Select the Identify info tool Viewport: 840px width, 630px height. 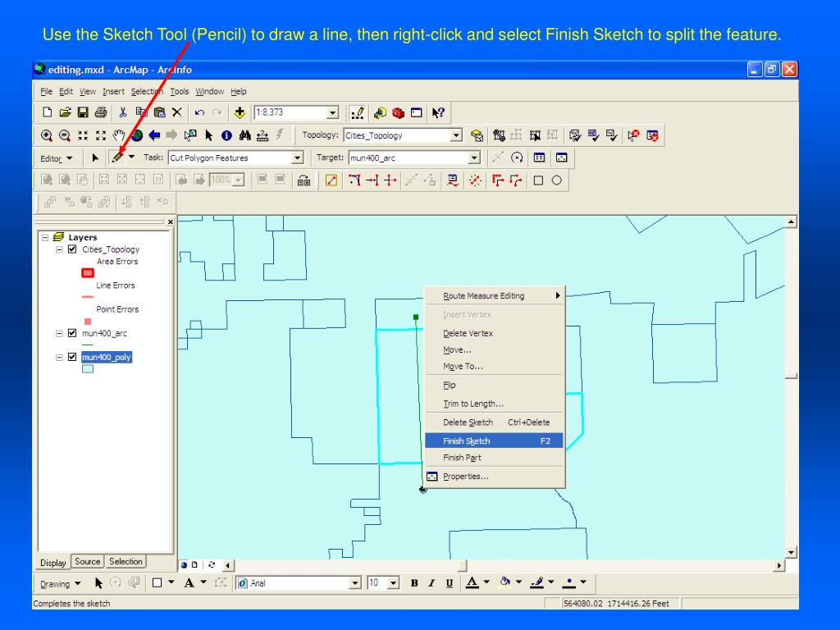pos(226,135)
